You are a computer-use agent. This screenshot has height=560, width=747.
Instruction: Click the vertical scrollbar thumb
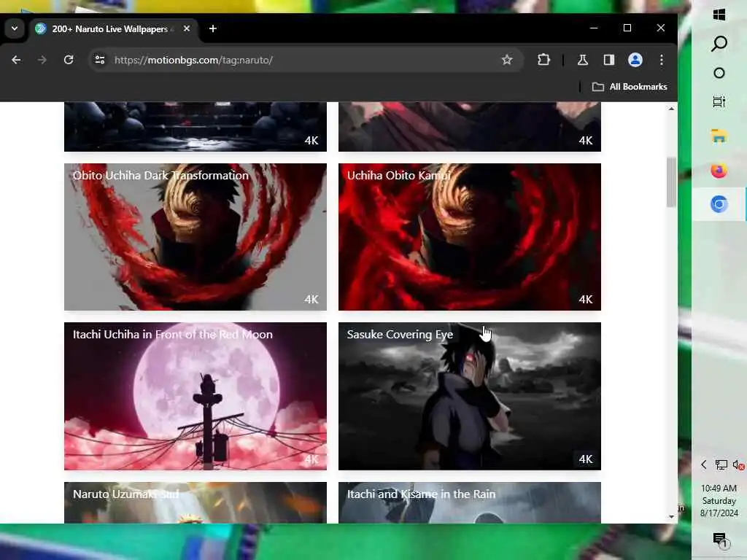click(671, 182)
